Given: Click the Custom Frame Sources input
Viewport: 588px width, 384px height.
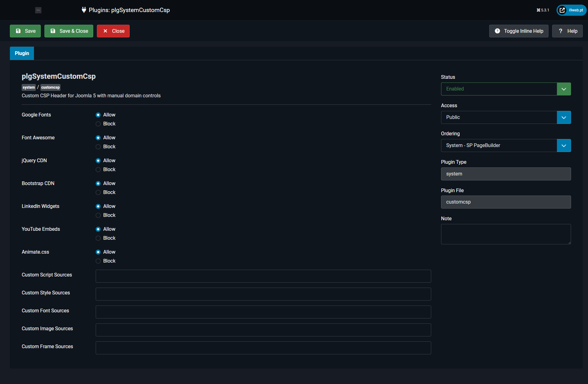Looking at the screenshot, I should pos(263,348).
